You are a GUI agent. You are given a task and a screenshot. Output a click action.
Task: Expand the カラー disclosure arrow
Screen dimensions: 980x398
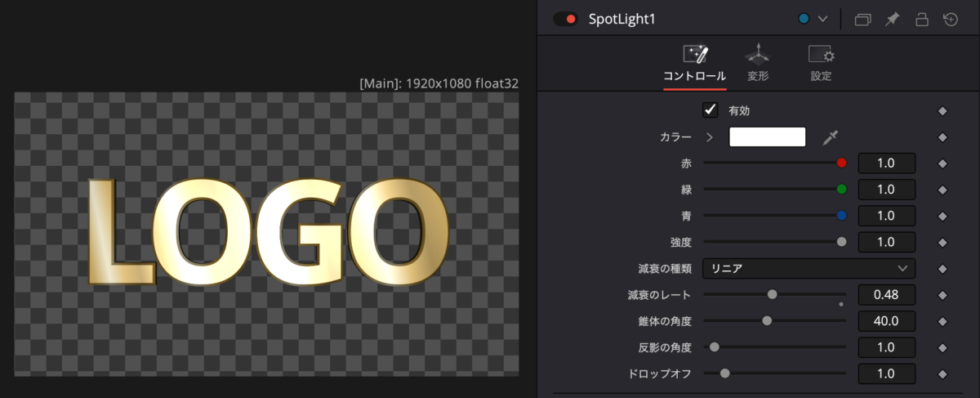coord(710,137)
